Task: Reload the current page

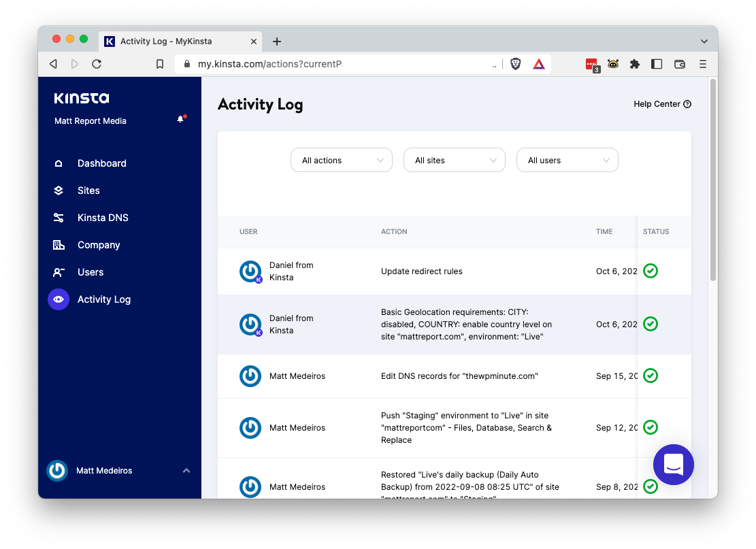Action: [97, 64]
